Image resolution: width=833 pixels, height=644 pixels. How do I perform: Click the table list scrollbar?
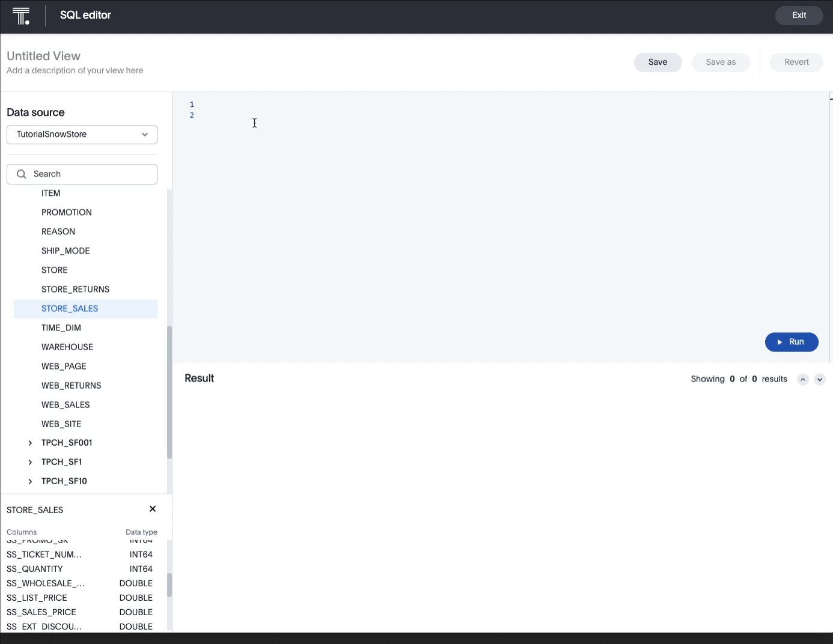click(169, 390)
